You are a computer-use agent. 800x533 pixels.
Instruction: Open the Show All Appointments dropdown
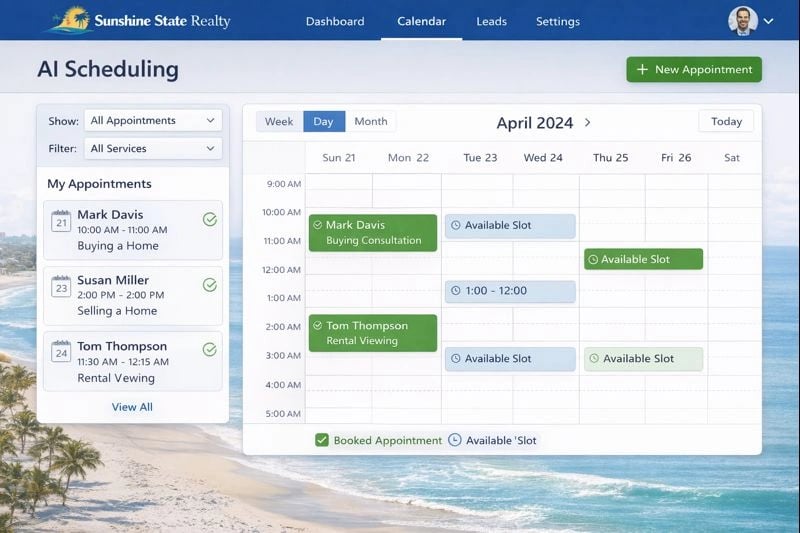(153, 120)
